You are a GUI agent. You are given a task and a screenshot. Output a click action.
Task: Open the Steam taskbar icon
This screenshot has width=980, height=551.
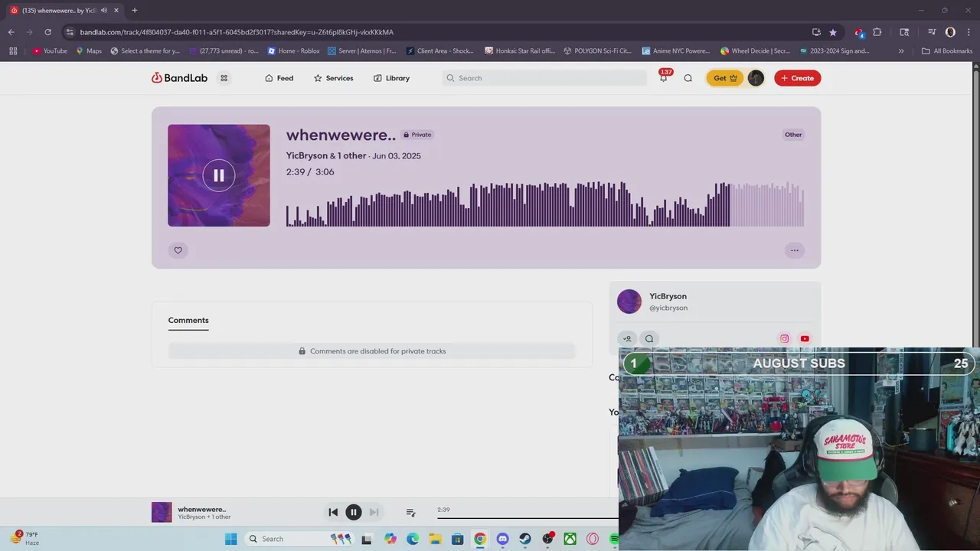point(524,539)
